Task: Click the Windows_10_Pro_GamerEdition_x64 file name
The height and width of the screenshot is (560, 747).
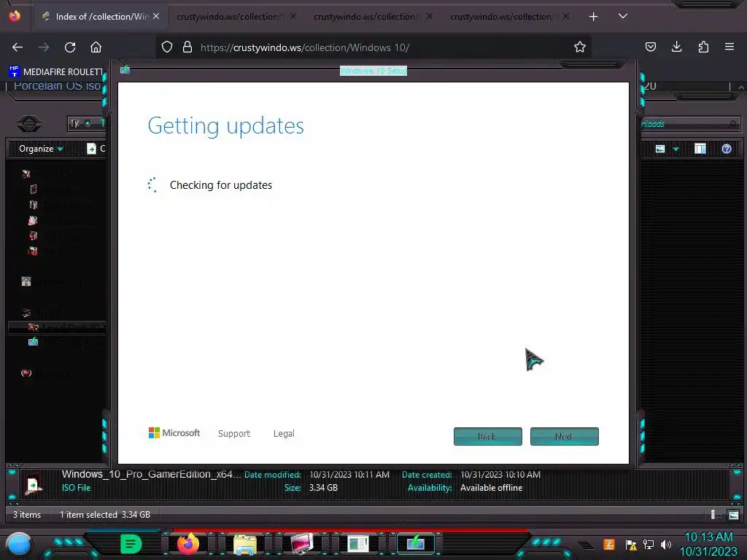Action: coord(151,474)
